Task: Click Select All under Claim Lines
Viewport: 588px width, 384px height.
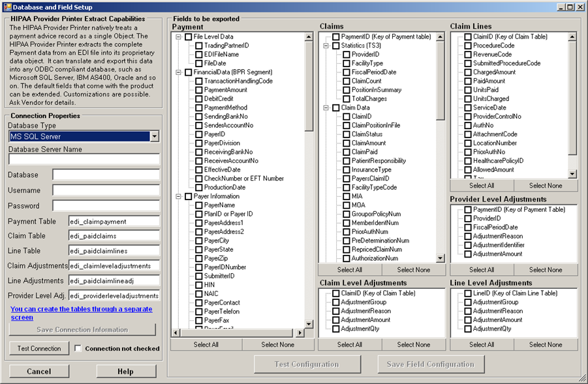Action: tap(482, 186)
